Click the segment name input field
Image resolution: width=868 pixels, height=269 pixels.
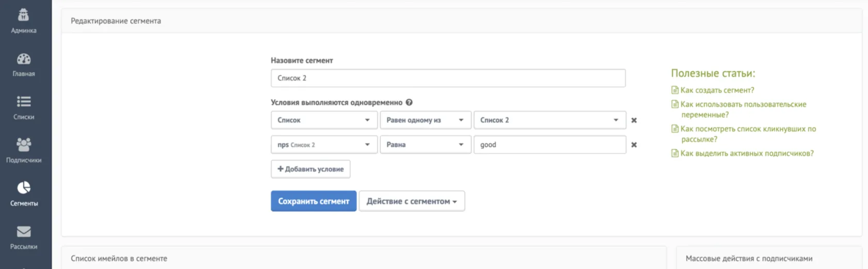[448, 78]
